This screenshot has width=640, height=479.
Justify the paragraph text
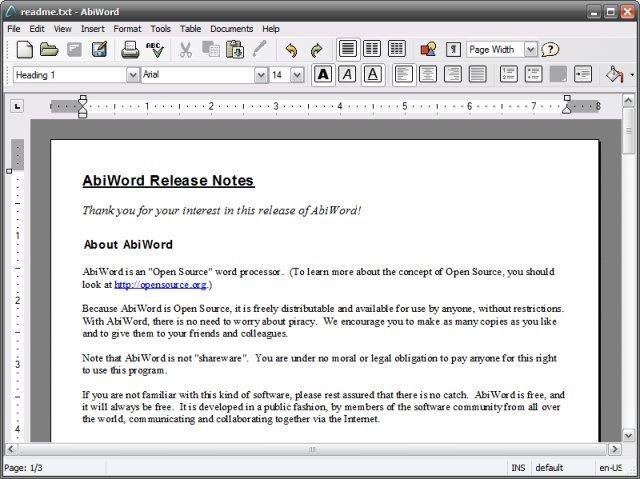(x=477, y=75)
